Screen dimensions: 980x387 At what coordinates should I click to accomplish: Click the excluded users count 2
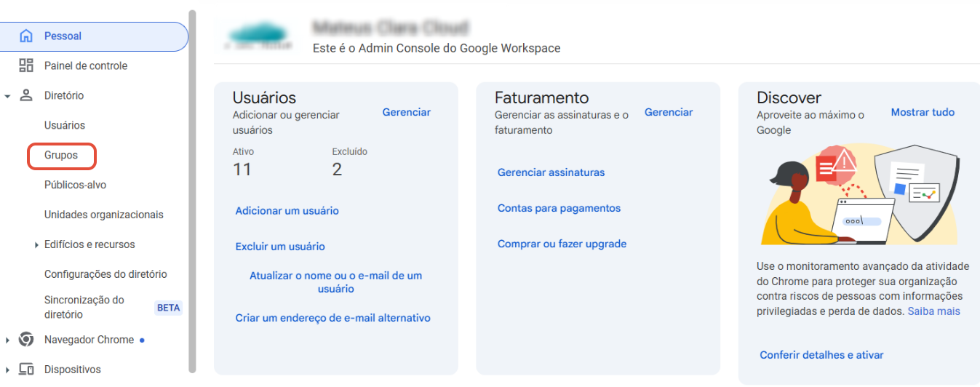(338, 169)
